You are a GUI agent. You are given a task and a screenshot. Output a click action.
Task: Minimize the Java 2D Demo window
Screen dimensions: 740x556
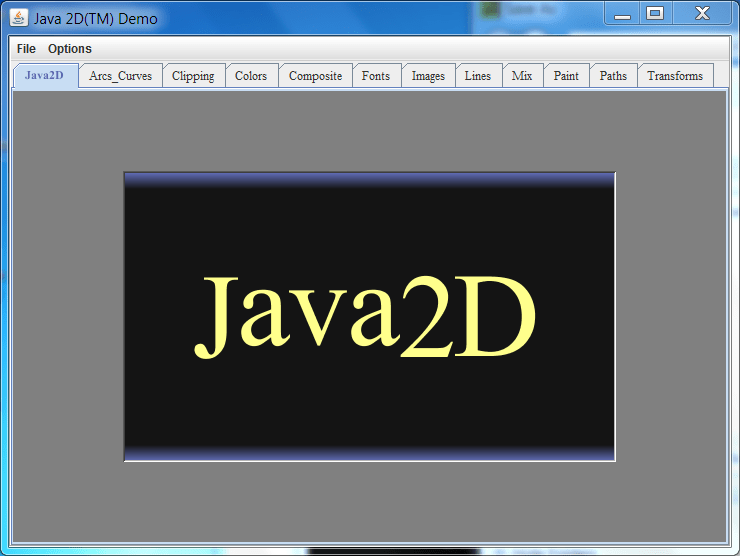(622, 13)
